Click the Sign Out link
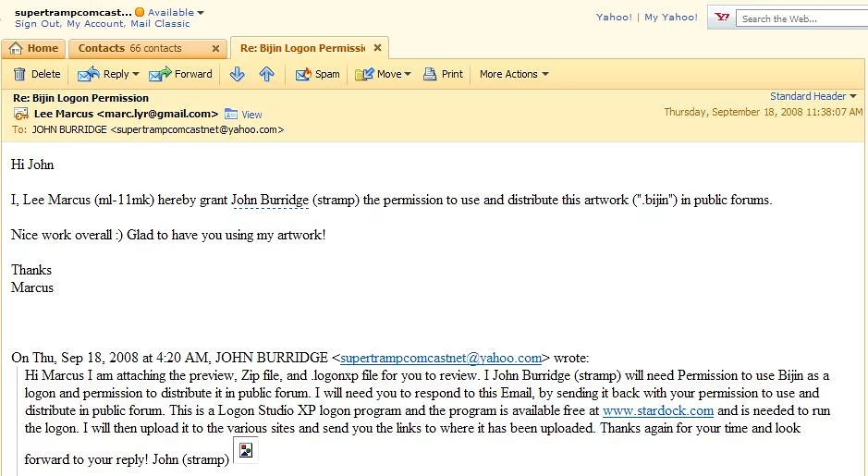Screen dimensions: 868x476 pos(38,24)
